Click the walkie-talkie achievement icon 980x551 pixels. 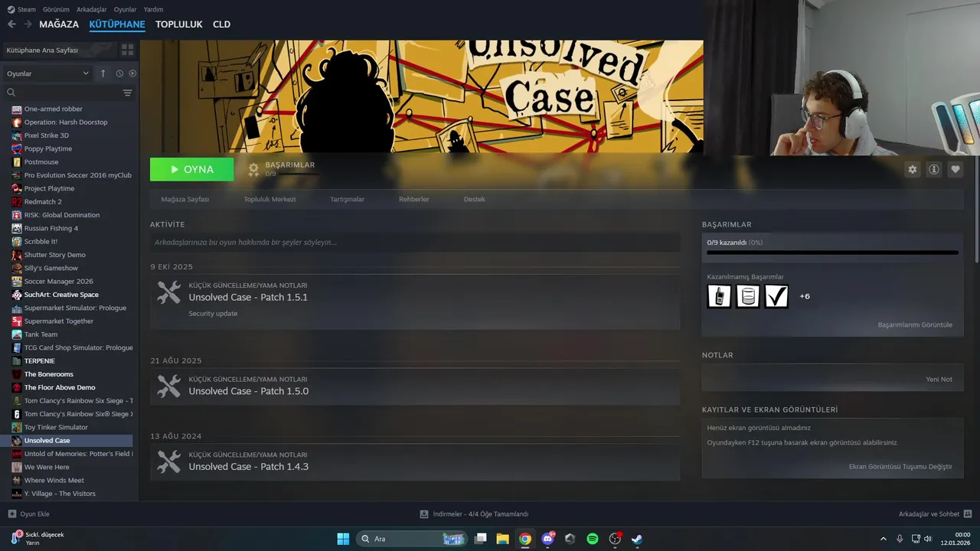[x=719, y=296]
